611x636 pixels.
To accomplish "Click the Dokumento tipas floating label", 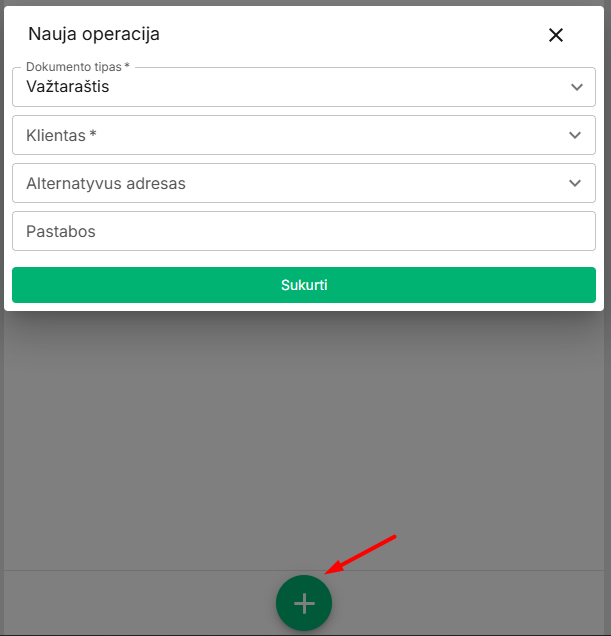I will click(x=77, y=67).
